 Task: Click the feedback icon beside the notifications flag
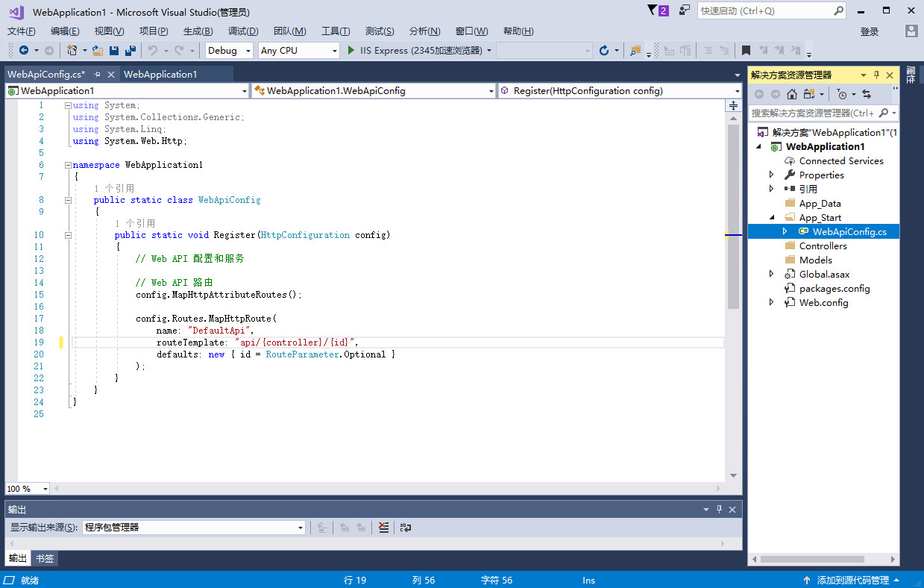684,10
